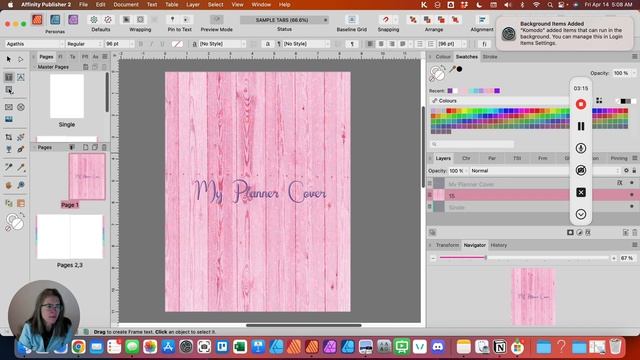Add a new page in Pages panel

point(86,147)
